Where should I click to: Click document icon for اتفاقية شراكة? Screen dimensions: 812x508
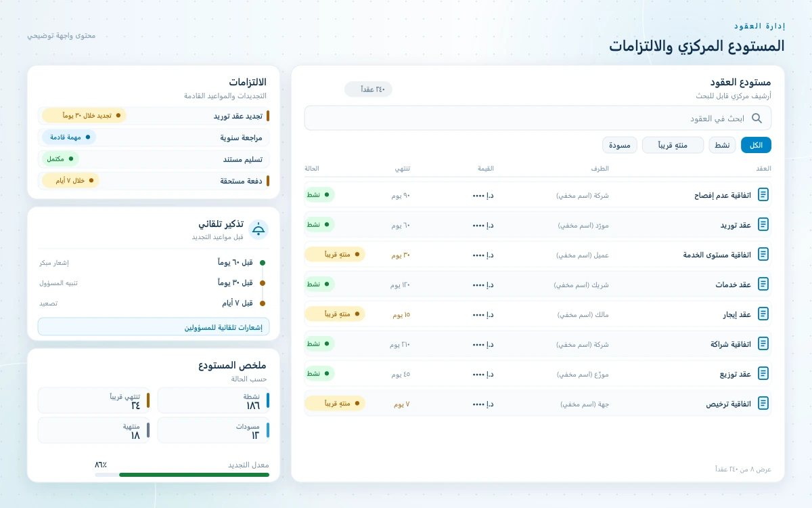pyautogui.click(x=763, y=344)
